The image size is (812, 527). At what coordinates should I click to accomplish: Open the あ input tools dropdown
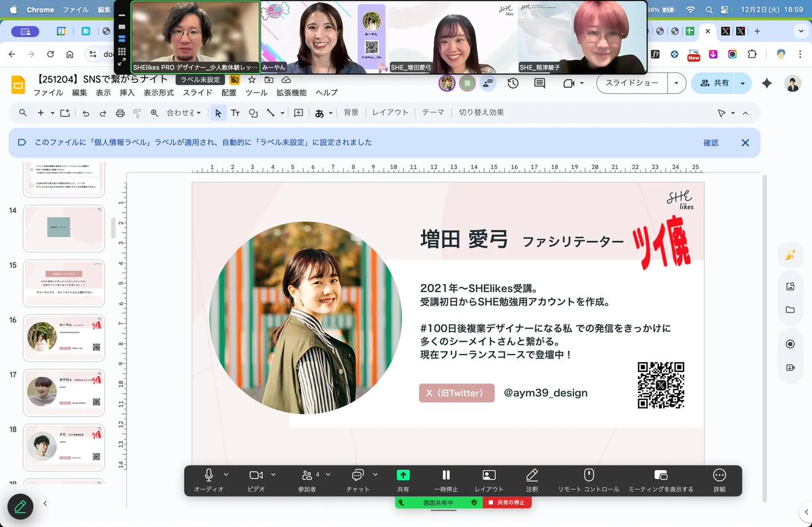323,113
